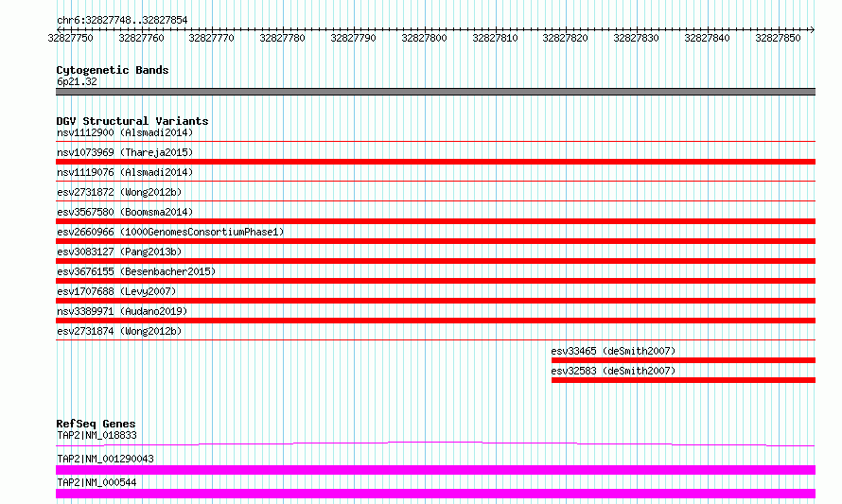Image resolution: width=842 pixels, height=504 pixels.
Task: Open variant nsv3389971 (Audano2019)
Action: pyautogui.click(x=122, y=311)
